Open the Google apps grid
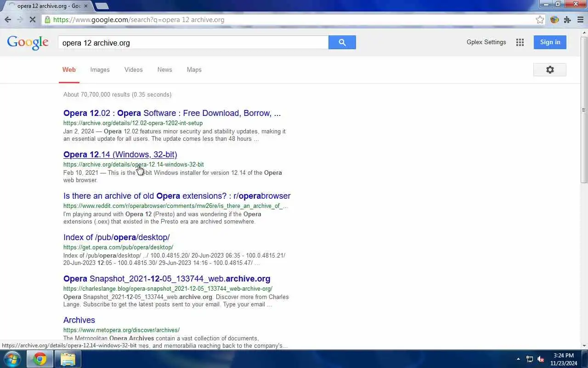 [520, 42]
